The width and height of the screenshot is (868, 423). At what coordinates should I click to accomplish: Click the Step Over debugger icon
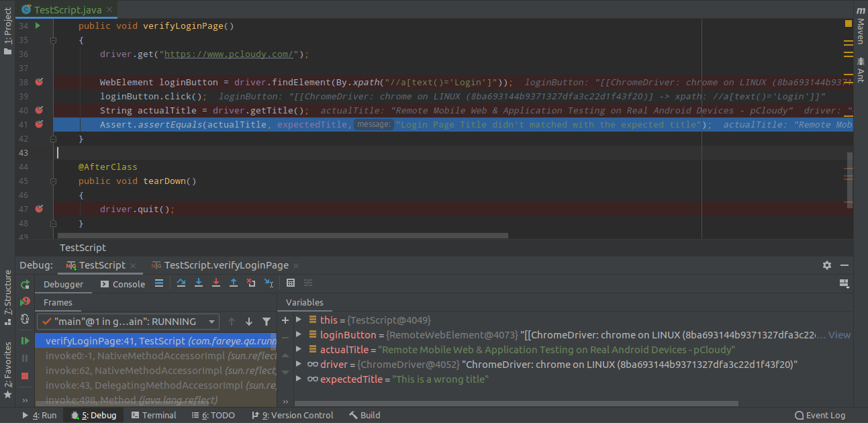pyautogui.click(x=181, y=283)
